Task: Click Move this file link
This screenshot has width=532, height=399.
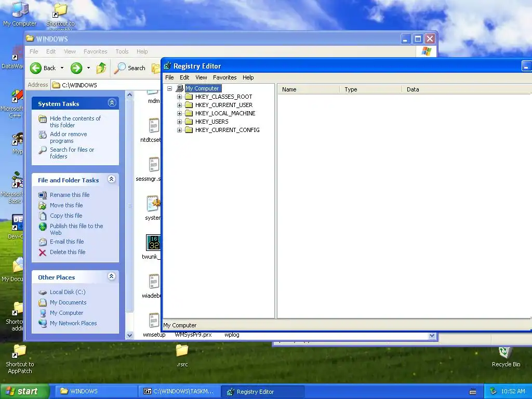Action: click(66, 205)
